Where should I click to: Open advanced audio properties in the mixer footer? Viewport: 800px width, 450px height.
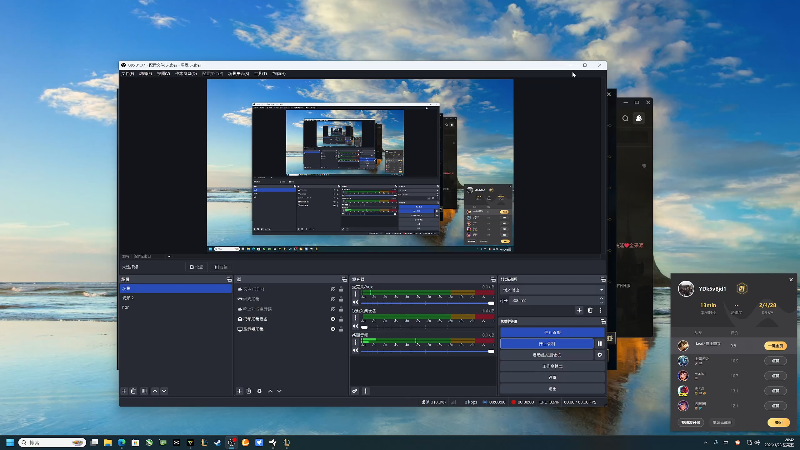355,391
